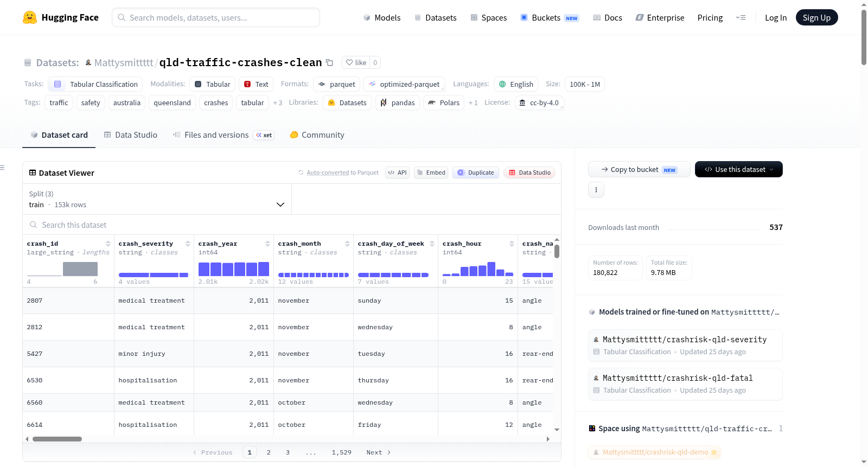Select the parquet format tag
This screenshot has height=467, width=868.
(337, 84)
